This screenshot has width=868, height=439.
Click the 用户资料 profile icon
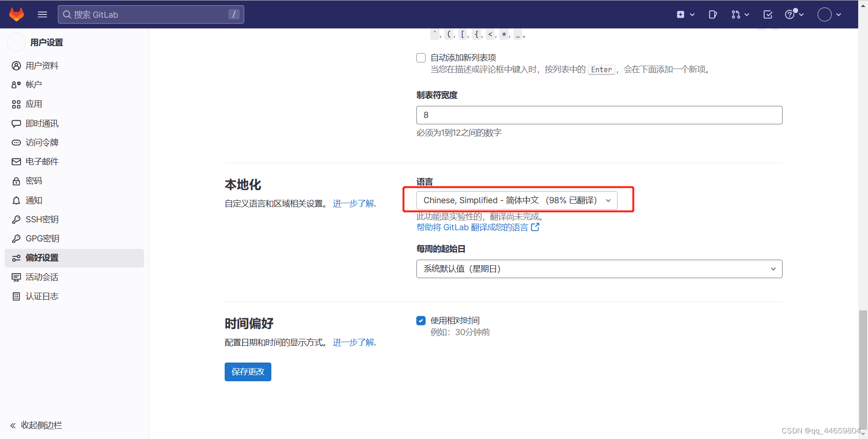(x=16, y=66)
